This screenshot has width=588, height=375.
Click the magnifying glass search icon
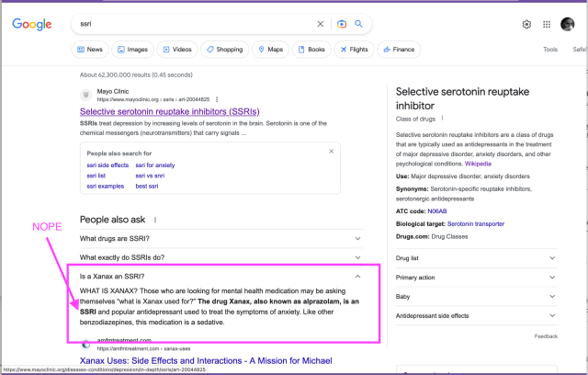pyautogui.click(x=358, y=24)
